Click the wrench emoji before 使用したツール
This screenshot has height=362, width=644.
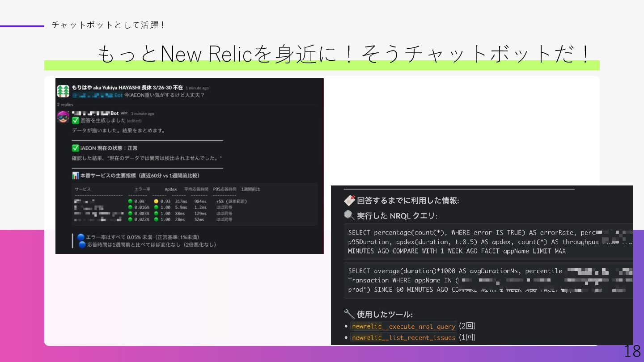349,314
